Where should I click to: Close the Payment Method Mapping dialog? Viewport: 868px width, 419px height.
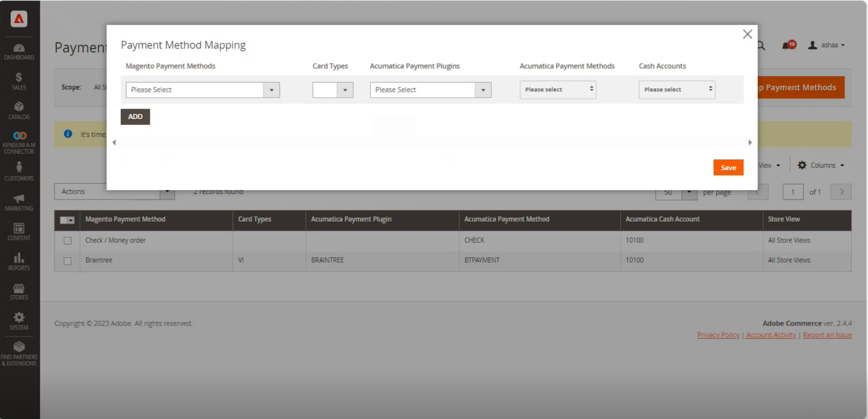pos(747,34)
